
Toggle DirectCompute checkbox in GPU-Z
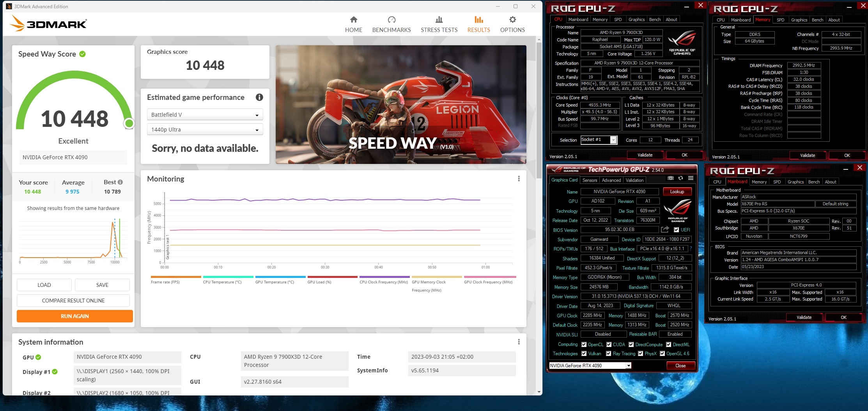click(x=631, y=345)
